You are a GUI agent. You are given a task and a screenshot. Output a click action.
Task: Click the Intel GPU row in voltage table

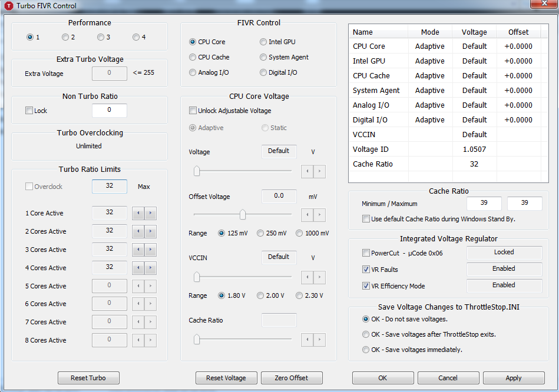pos(448,61)
